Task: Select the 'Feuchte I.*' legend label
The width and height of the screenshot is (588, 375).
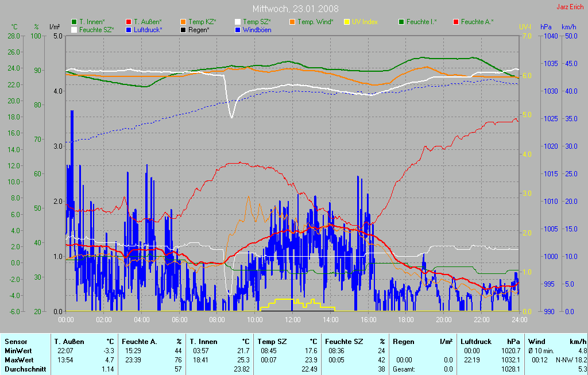Action: (421, 22)
